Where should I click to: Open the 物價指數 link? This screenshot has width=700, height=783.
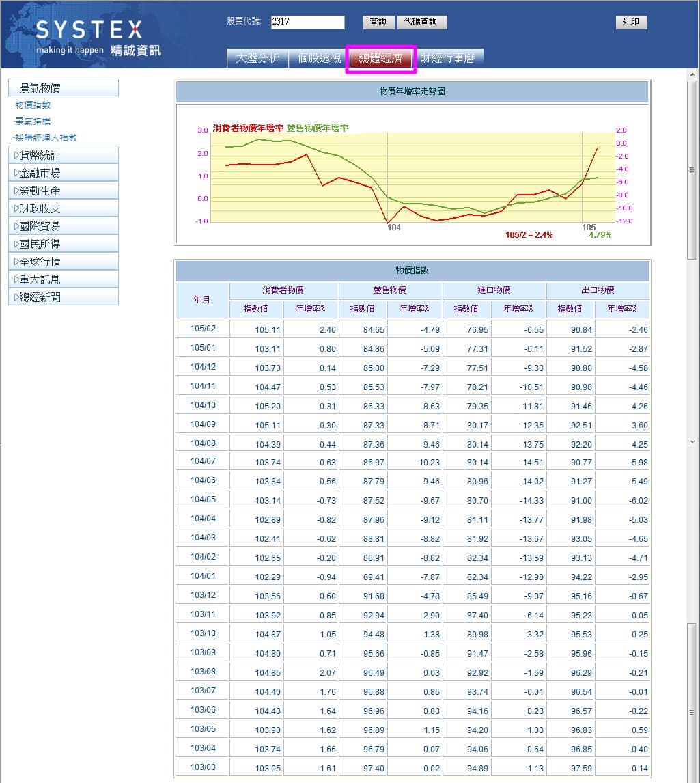click(33, 105)
